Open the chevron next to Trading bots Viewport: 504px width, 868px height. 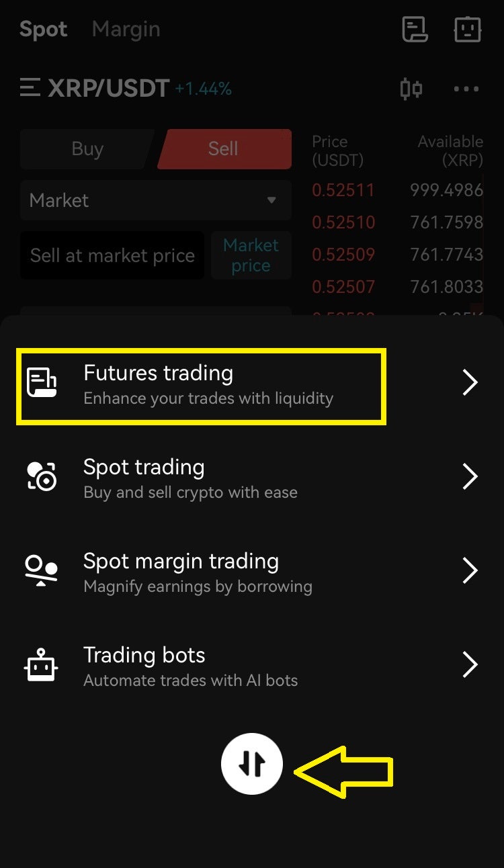(x=470, y=664)
